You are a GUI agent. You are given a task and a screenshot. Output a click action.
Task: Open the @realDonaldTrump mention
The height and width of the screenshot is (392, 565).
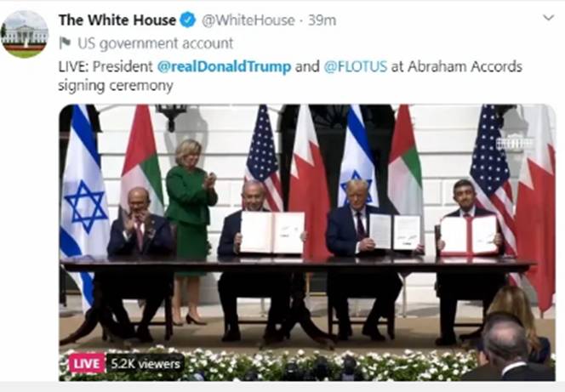(x=224, y=66)
